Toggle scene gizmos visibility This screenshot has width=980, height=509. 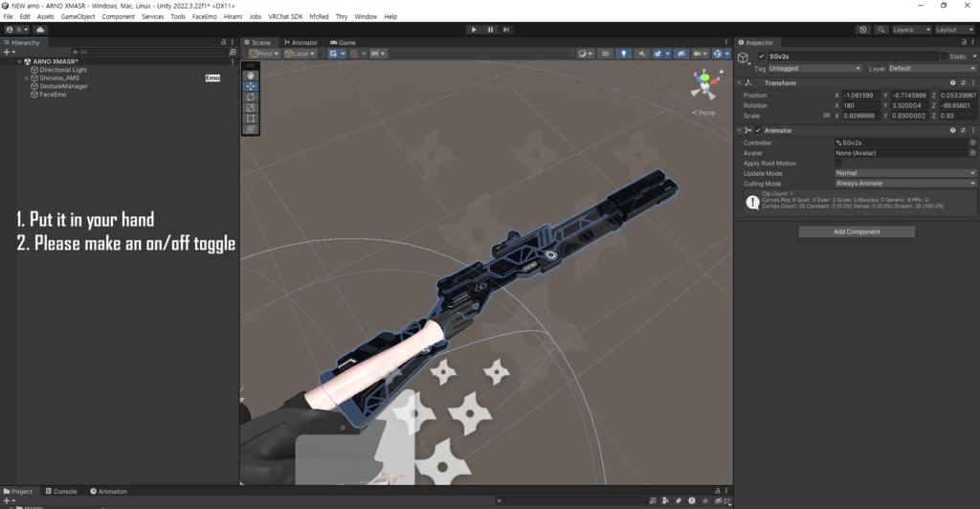click(718, 54)
